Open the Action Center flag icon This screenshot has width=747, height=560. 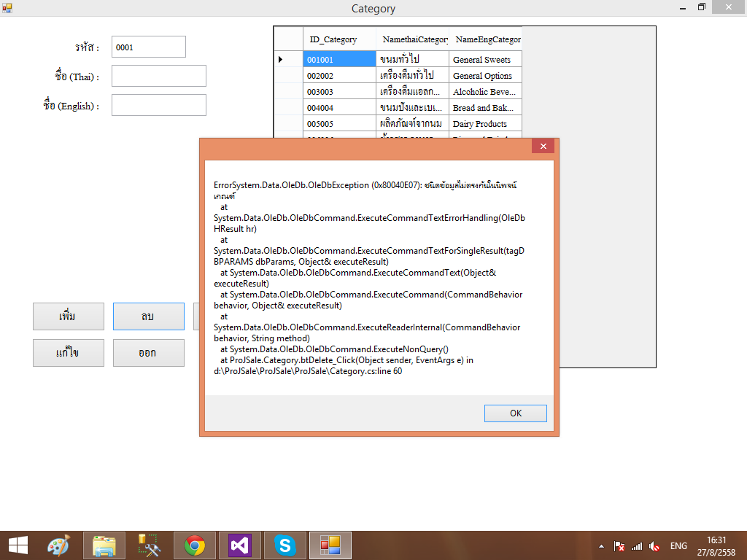619,547
